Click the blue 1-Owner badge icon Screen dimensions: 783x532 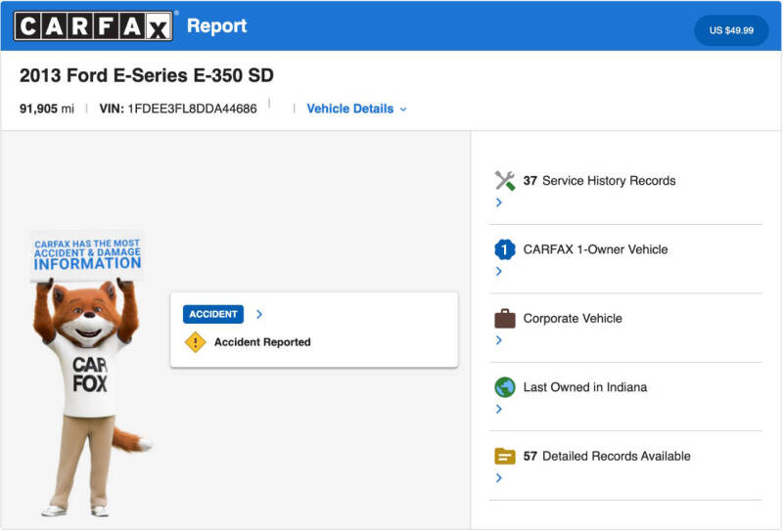point(505,249)
